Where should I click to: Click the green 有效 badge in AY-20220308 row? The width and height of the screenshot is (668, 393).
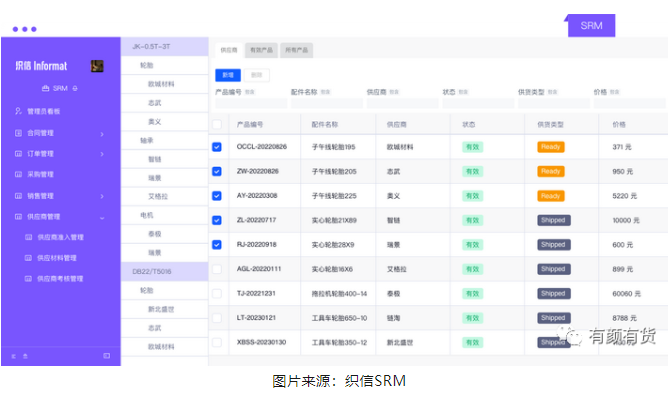[x=472, y=196]
